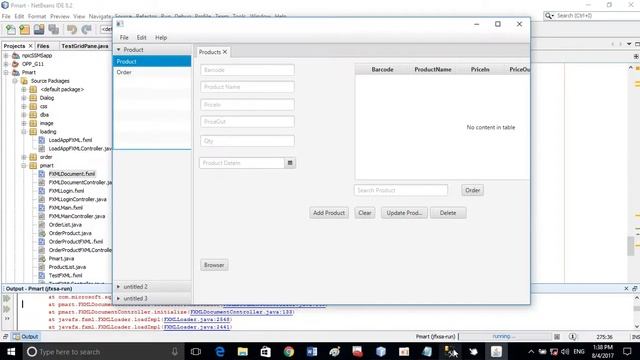
Task: Click the volume icon in system tray
Action: tap(565, 351)
